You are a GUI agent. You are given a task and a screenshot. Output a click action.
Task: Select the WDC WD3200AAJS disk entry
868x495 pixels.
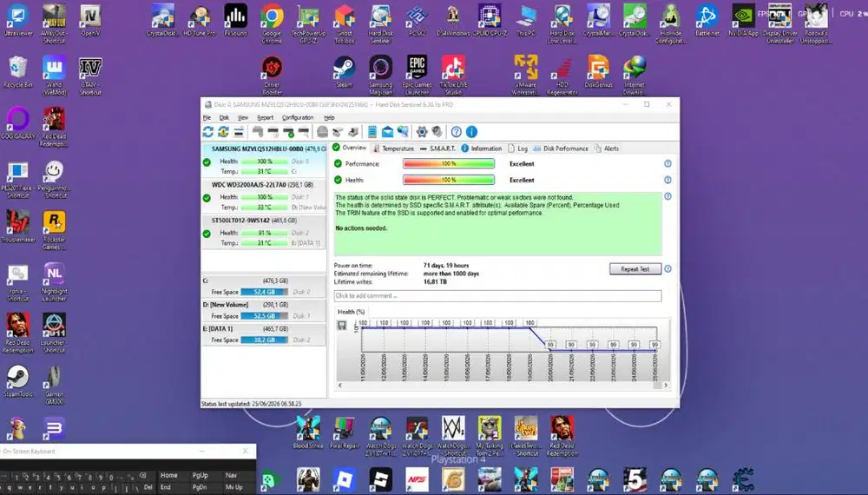point(264,196)
